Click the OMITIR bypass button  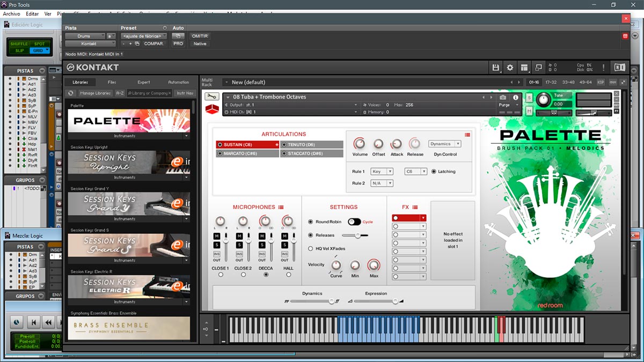[199, 36]
